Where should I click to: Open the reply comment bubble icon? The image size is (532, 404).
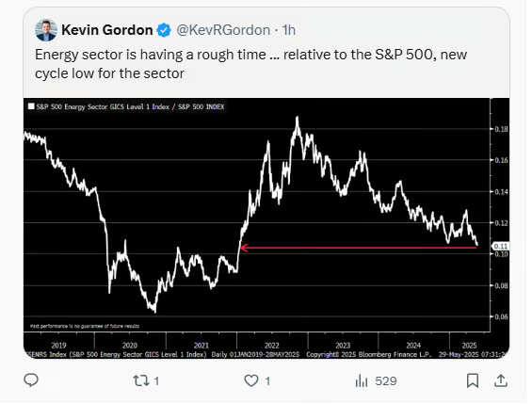[31, 380]
